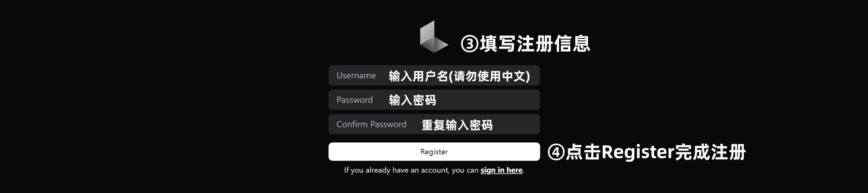Click the white Register button

[434, 152]
